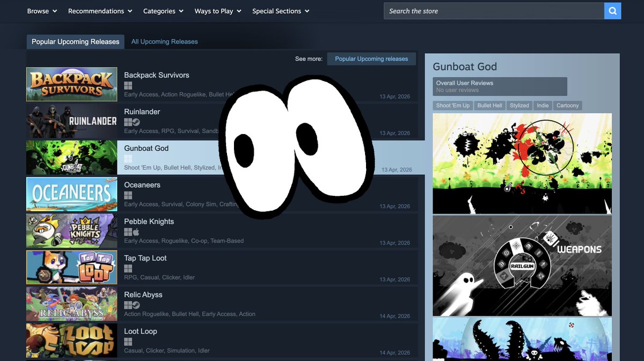This screenshot has width=644, height=361.
Task: Select the Apple platform icon under Pebble Knights
Action: 135,231
